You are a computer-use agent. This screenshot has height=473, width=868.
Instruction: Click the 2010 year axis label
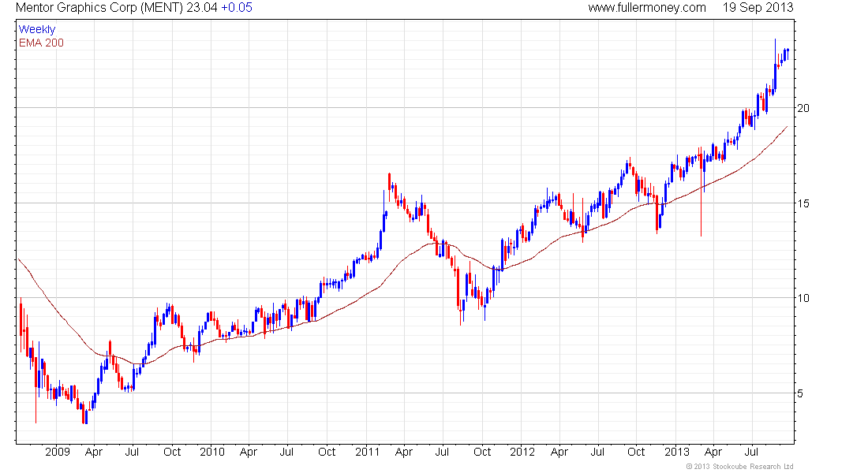coord(212,452)
